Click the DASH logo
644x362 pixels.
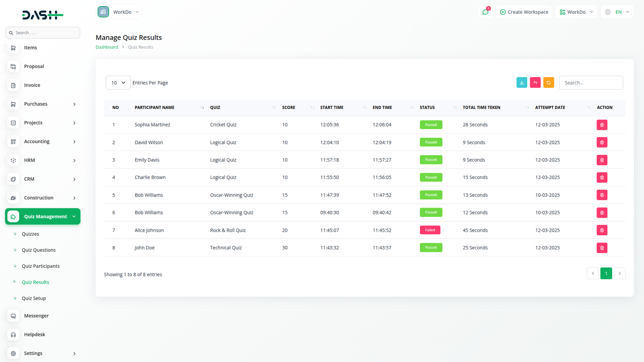click(x=43, y=15)
